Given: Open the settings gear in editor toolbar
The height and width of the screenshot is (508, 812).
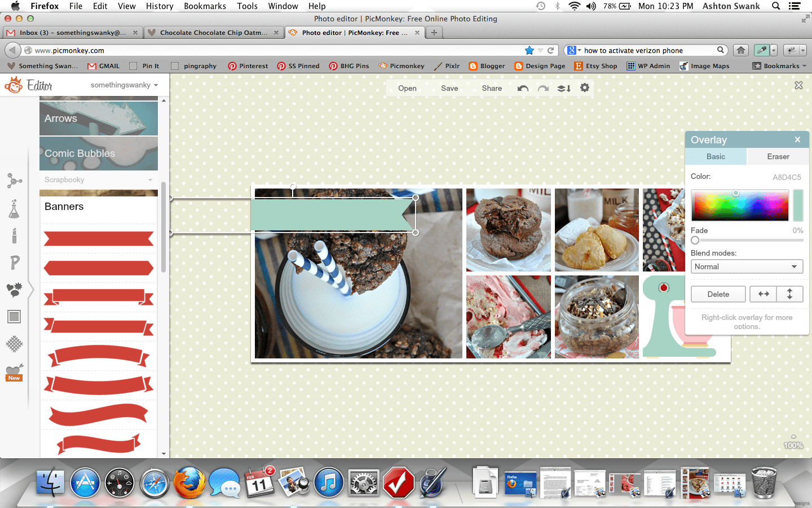Looking at the screenshot, I should coord(585,88).
